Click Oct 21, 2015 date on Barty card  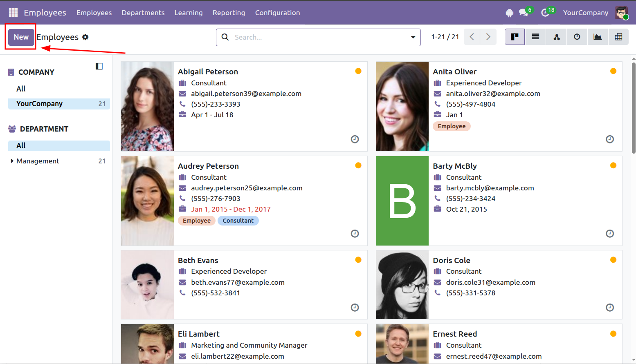point(466,209)
